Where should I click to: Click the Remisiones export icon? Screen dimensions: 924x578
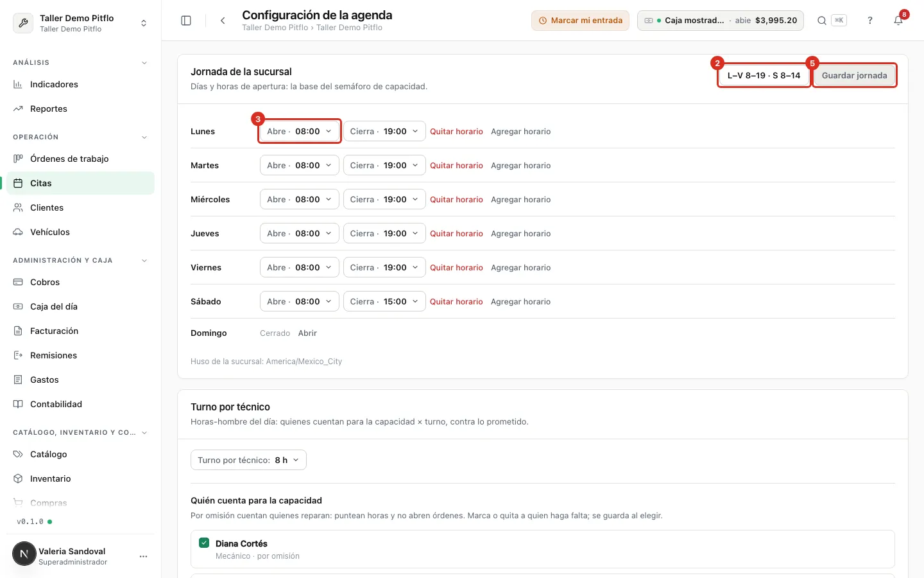(18, 355)
